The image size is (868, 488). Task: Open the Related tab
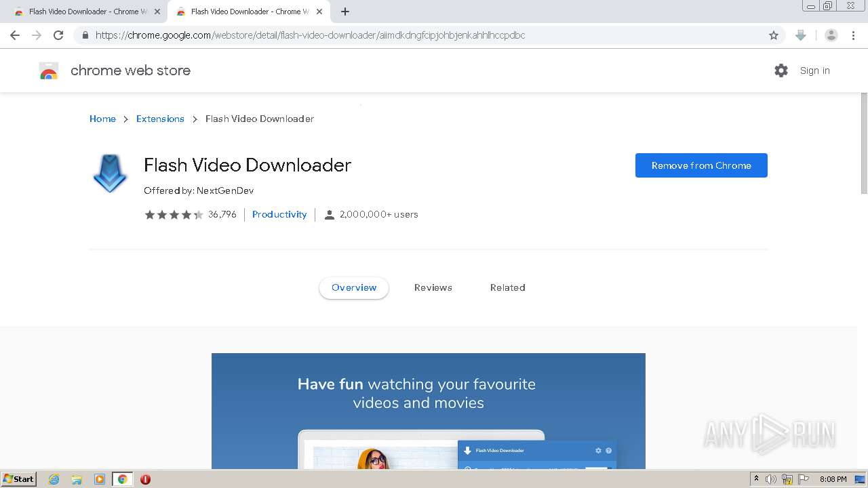[508, 287]
